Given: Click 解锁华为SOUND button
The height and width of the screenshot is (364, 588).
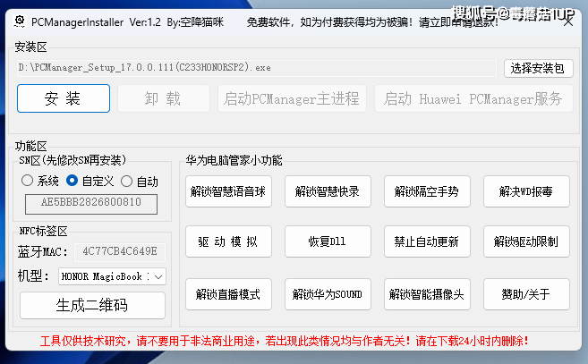Looking at the screenshot, I should coord(328,294).
